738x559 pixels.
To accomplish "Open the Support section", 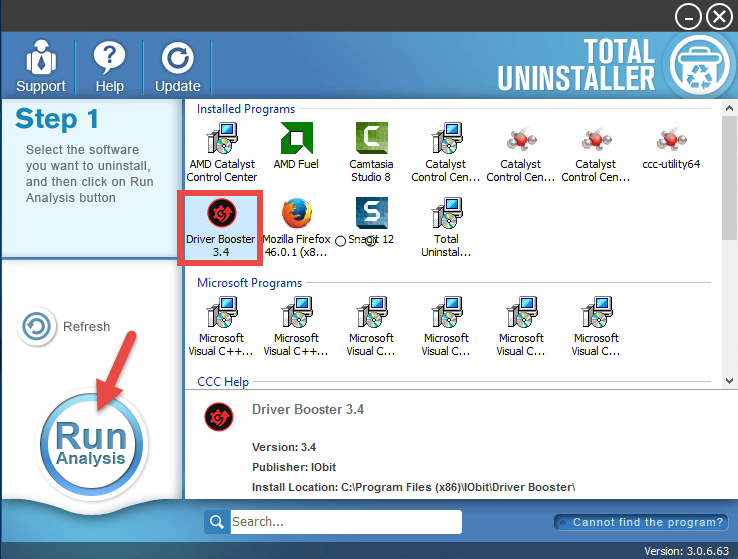I will (41, 66).
